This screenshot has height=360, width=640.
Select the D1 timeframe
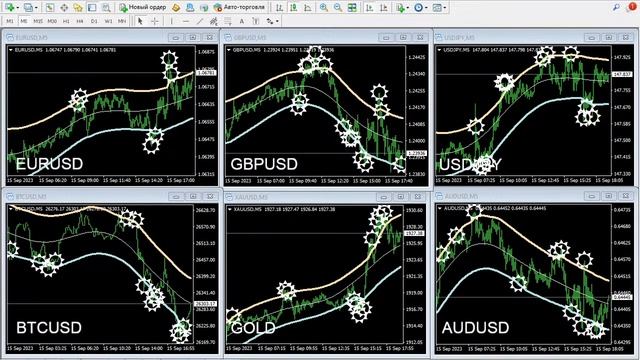(x=94, y=21)
